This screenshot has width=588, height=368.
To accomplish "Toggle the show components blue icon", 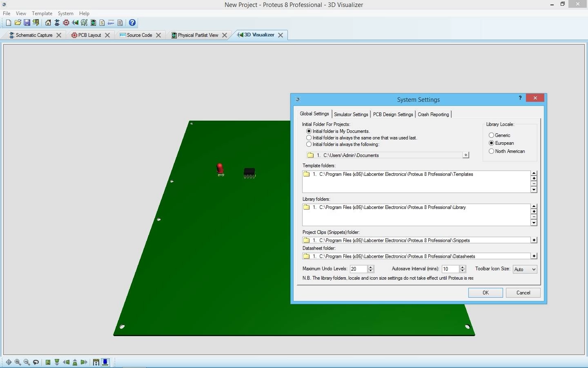I will coord(105,362).
